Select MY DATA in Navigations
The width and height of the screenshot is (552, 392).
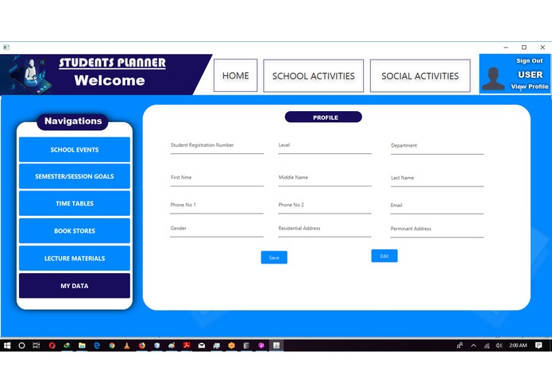pos(75,286)
